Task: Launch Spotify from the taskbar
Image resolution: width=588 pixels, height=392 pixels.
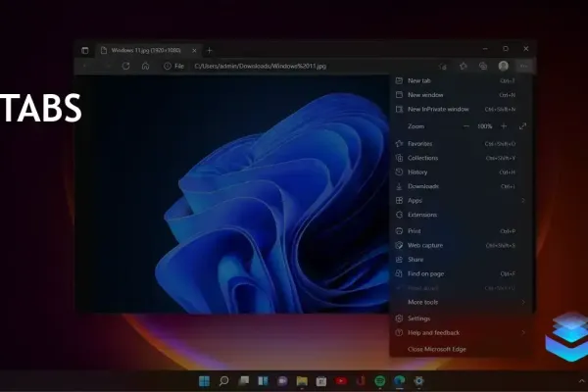Action: pyautogui.click(x=380, y=381)
